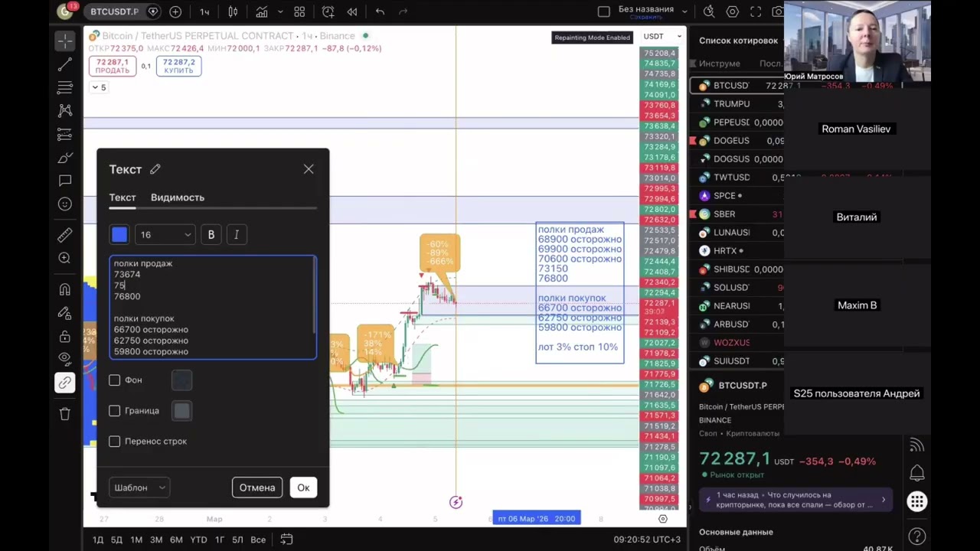This screenshot has width=980, height=551.
Task: Select the trend line drawing tool
Action: 65,64
